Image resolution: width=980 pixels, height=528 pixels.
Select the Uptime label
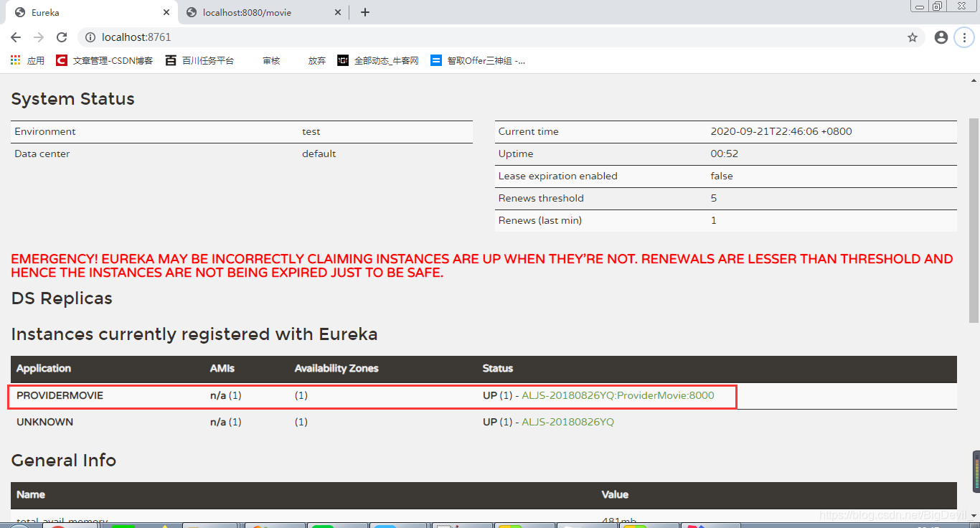click(x=516, y=154)
